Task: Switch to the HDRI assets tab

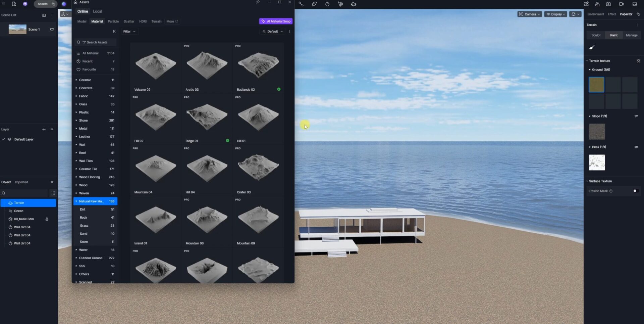Action: [x=143, y=21]
